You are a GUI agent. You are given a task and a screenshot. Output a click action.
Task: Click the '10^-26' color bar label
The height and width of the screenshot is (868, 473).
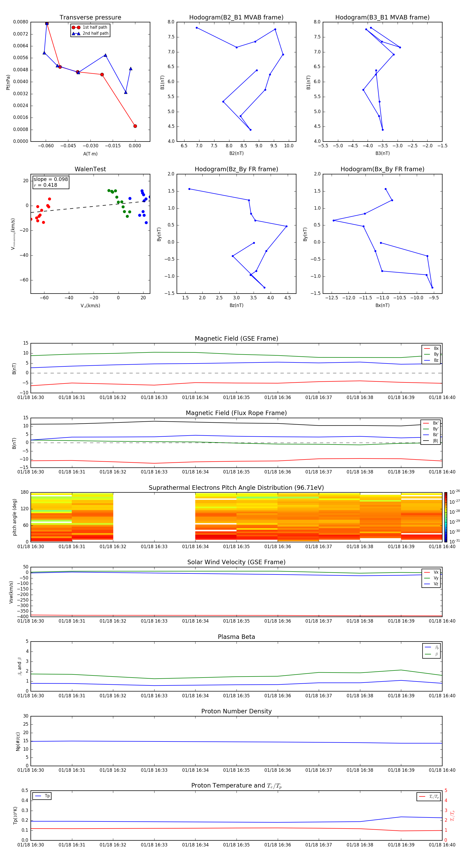(x=455, y=492)
